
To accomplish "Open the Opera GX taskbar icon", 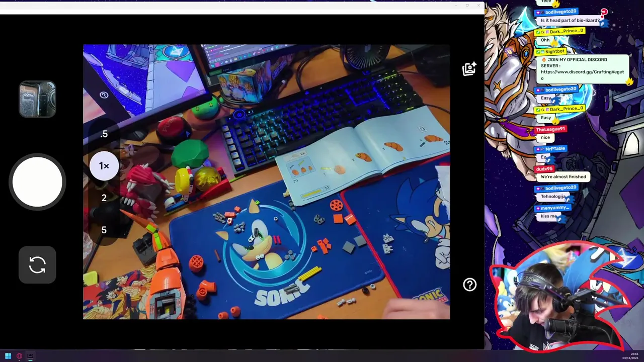I will point(19,356).
